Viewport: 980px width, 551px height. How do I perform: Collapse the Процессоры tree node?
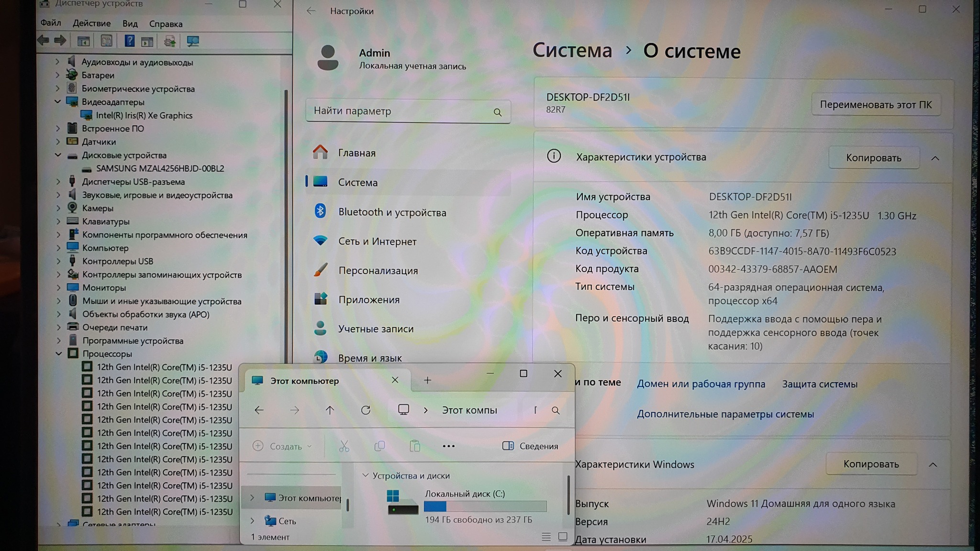(58, 354)
